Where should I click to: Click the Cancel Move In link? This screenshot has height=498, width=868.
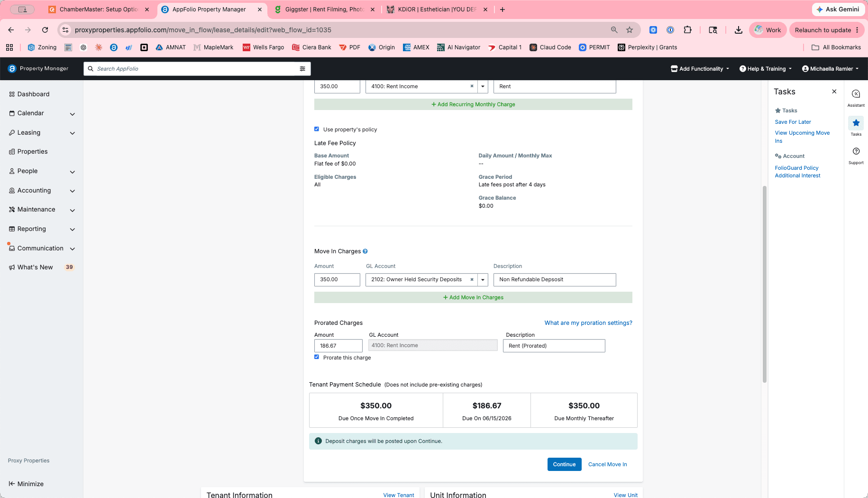pyautogui.click(x=607, y=464)
